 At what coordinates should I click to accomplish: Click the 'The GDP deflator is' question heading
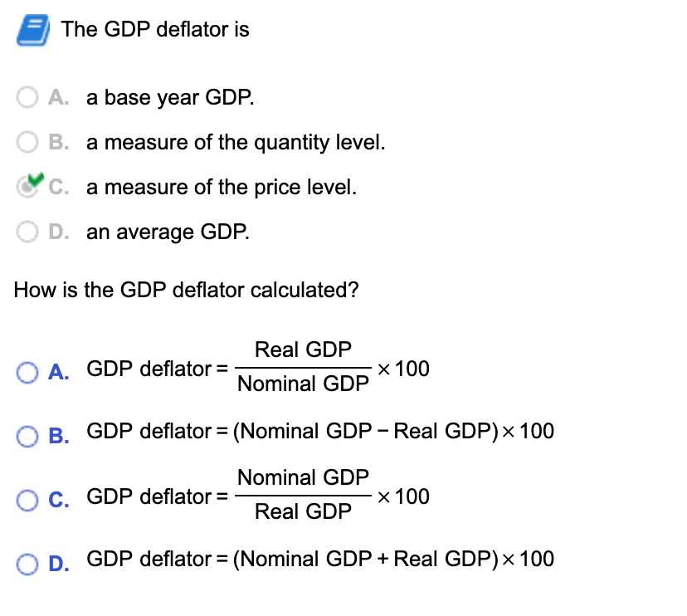tap(155, 29)
